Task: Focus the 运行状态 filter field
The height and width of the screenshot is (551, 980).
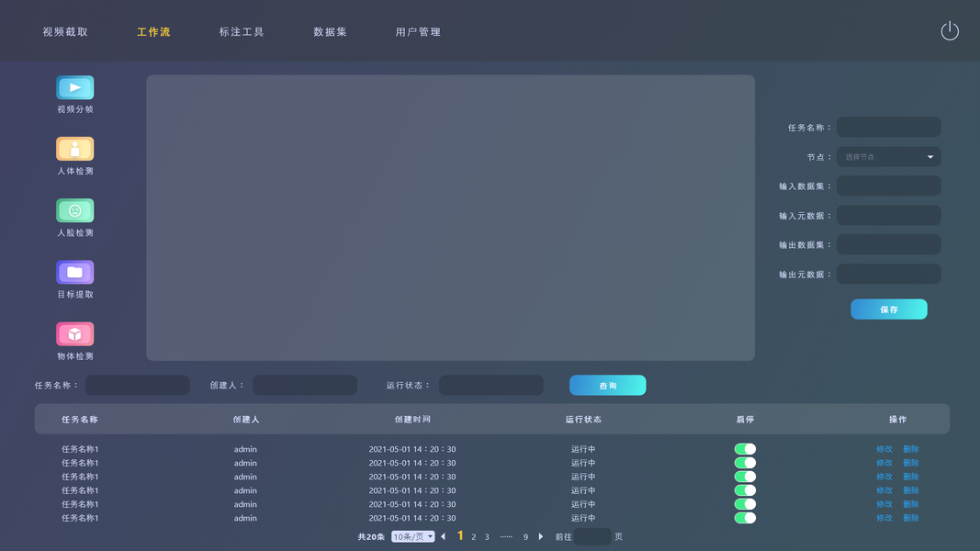Action: coord(491,386)
